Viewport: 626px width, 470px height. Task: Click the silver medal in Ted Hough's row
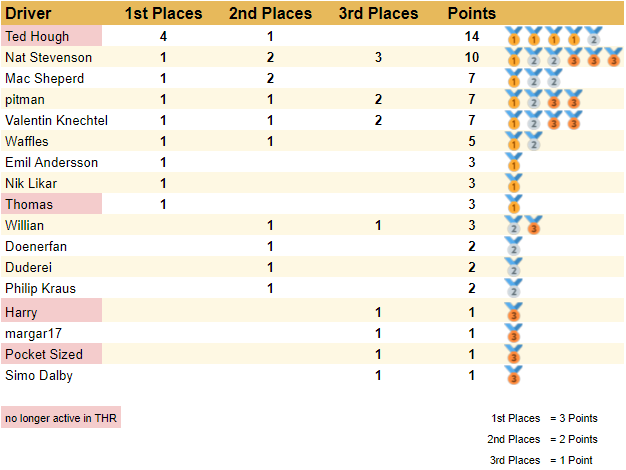click(x=593, y=38)
